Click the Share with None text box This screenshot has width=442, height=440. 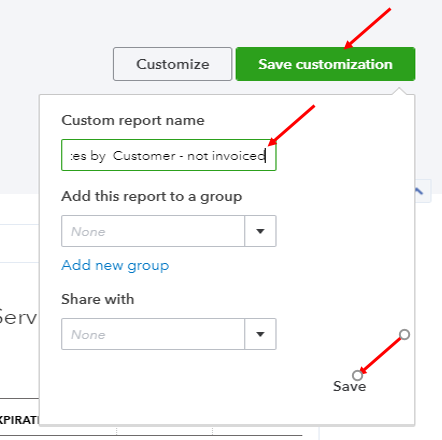[x=153, y=334]
